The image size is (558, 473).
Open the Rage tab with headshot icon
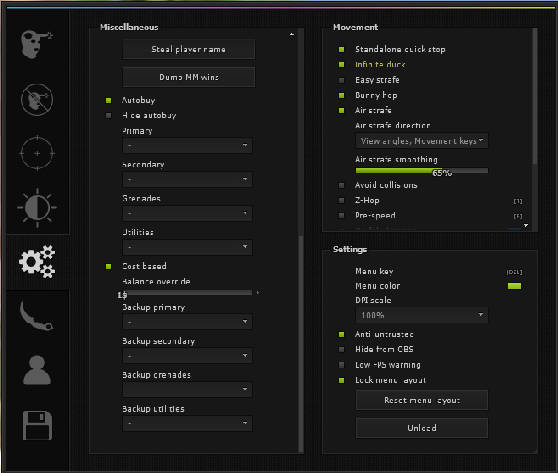(x=37, y=44)
